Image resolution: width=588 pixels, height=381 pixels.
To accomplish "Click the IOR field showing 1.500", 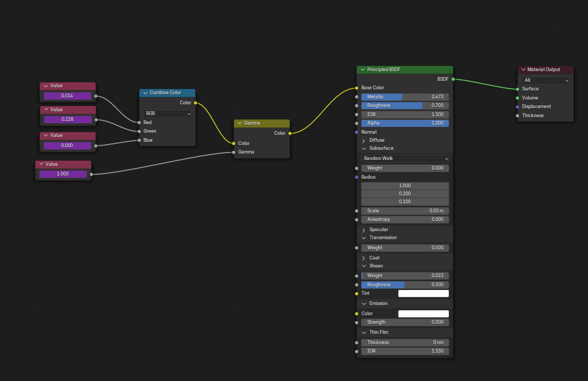I will coord(405,115).
